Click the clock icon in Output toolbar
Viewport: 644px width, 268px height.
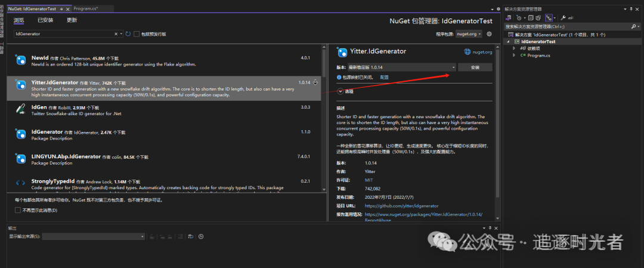point(201,236)
